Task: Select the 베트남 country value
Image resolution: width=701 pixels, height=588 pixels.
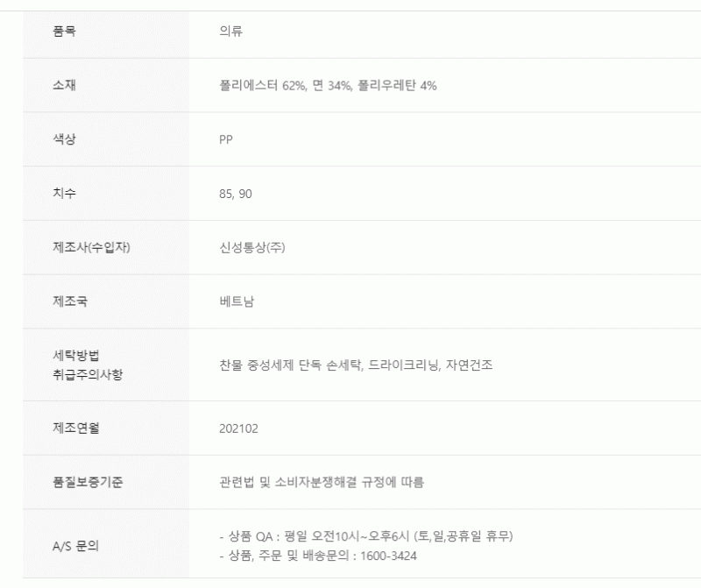Action: (x=237, y=301)
